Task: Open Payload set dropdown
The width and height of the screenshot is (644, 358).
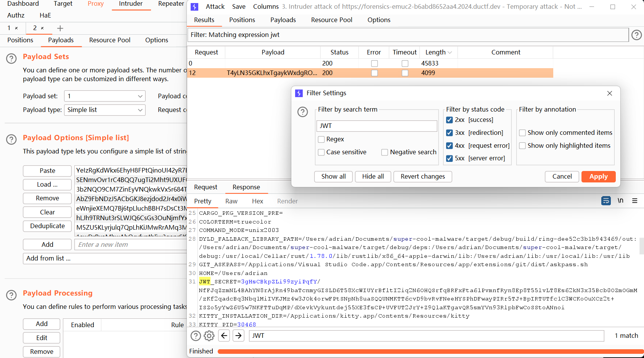Action: pos(105,96)
